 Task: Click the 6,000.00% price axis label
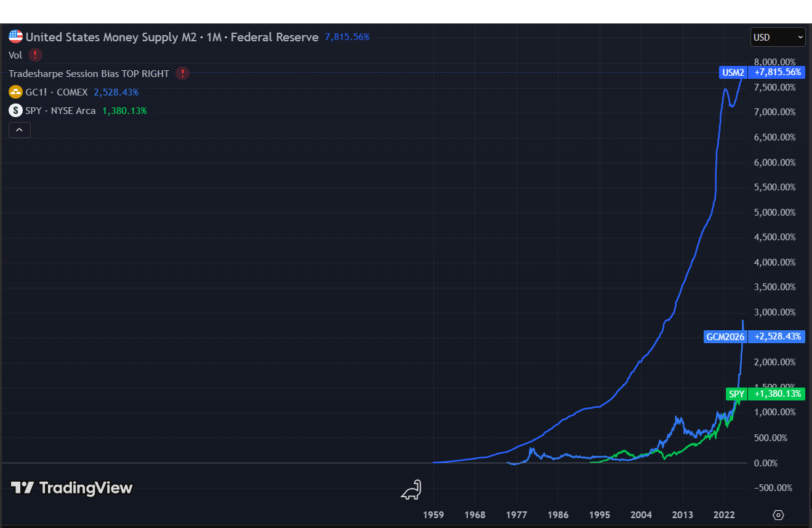point(774,162)
